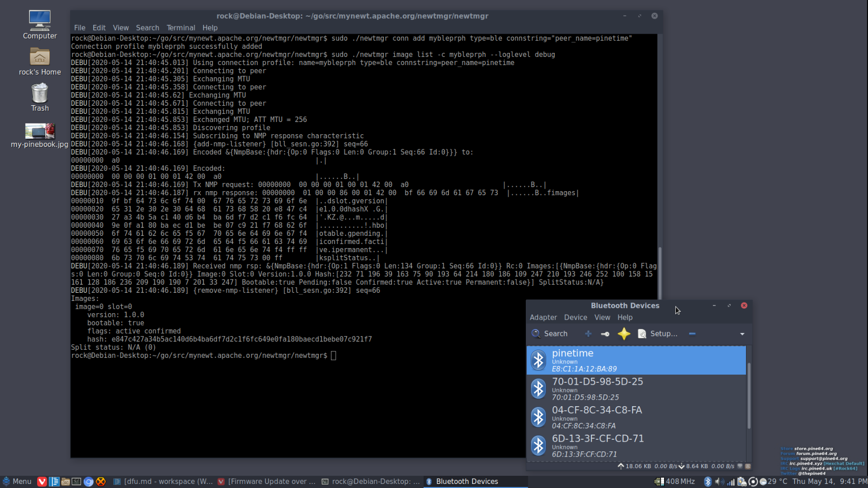
Task: Click the blue plus add-device icon
Action: (588, 333)
